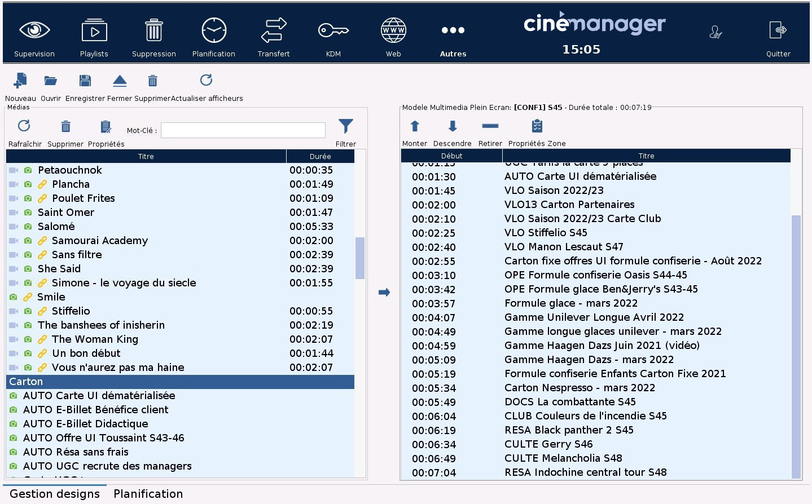Click the Filtrer funnel icon
Screen dimensions: 812x504
346,126
